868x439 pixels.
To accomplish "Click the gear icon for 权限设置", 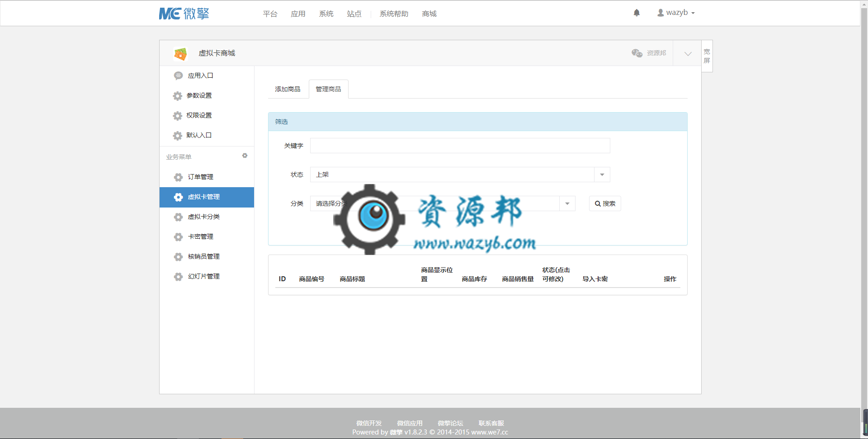I will pos(177,116).
